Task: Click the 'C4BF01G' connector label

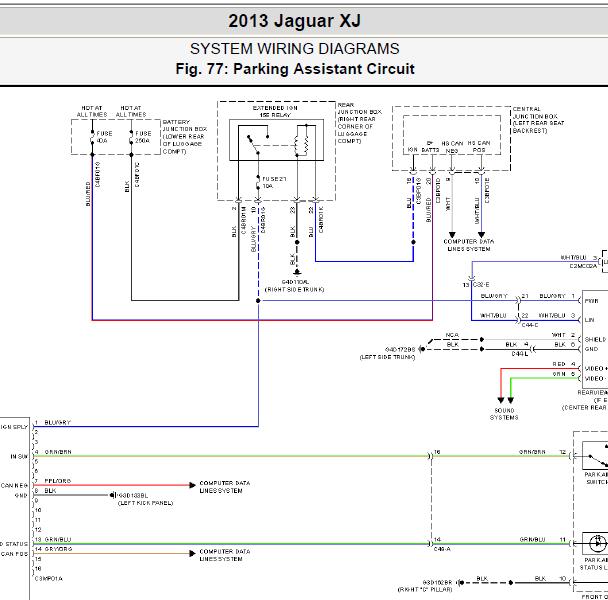Action: [x=98, y=174]
